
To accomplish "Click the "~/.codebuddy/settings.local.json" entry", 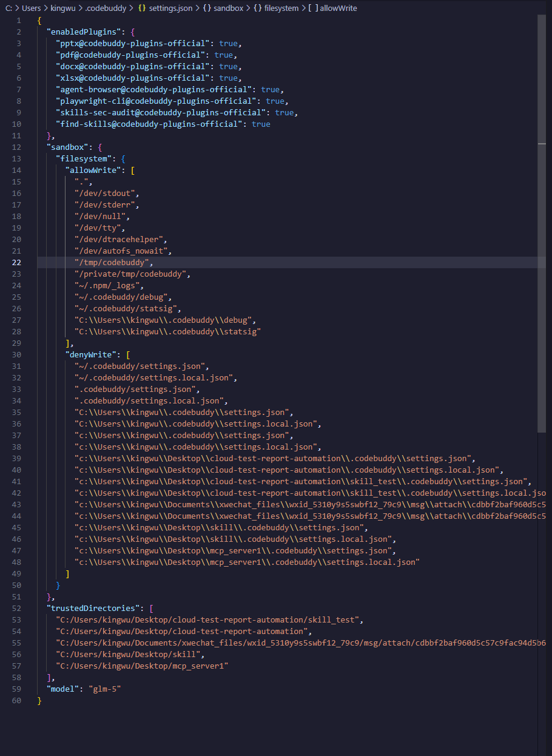I will 154,377.
